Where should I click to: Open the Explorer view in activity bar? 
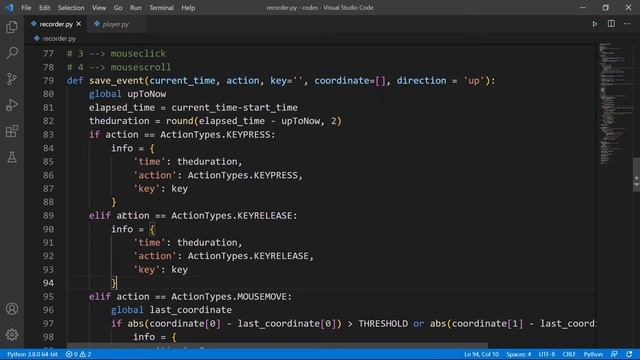12,27
